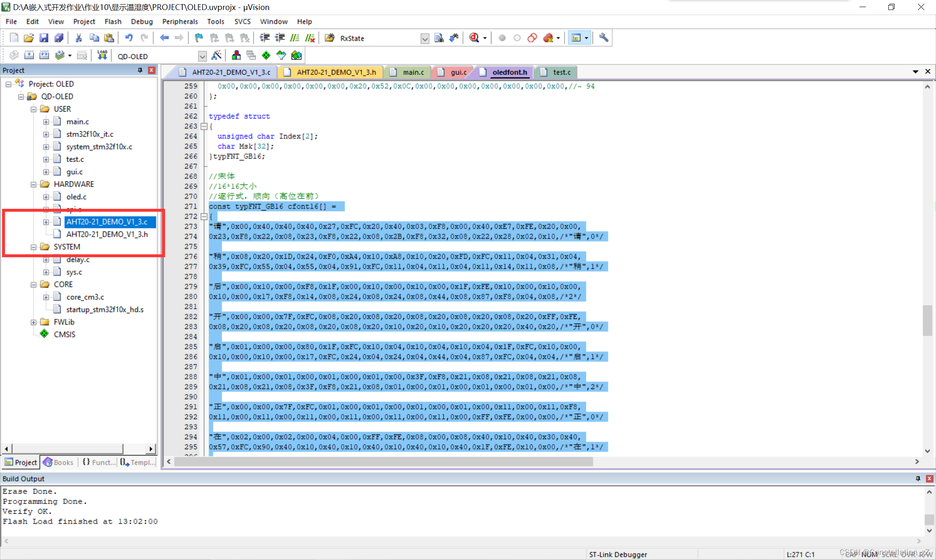Click the Load icon in toolbar
The width and height of the screenshot is (936, 560).
tap(102, 56)
